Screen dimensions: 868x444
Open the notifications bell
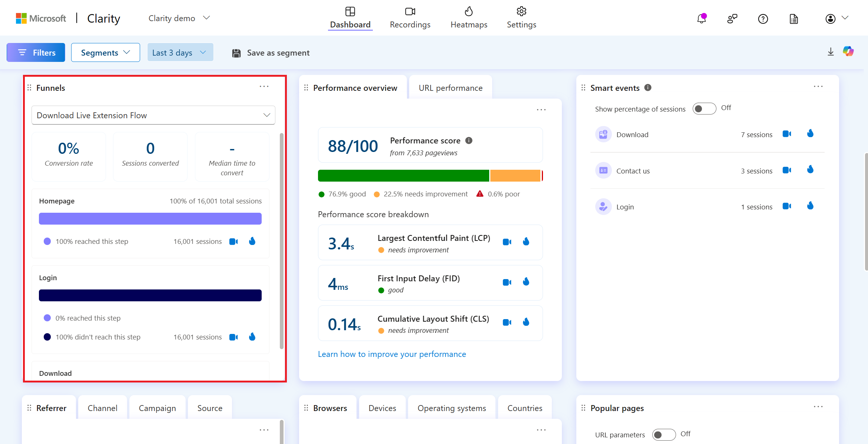pyautogui.click(x=701, y=18)
